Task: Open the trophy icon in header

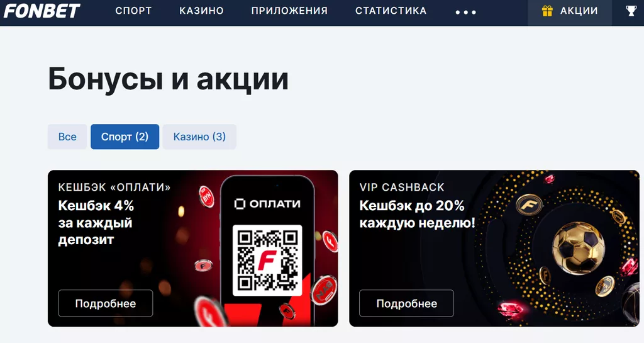Action: click(x=631, y=11)
